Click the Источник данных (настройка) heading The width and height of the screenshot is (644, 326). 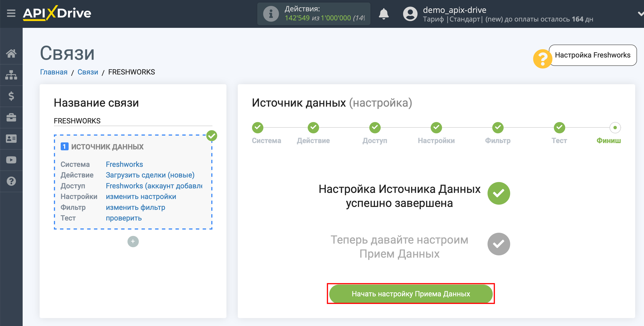click(x=332, y=103)
